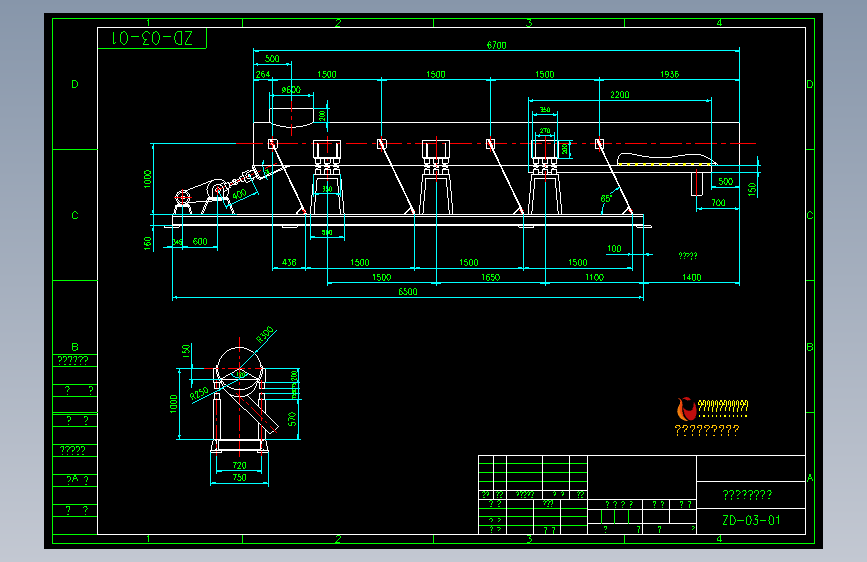Select the 600 dimension below the motor
Image resolution: width=867 pixels, height=562 pixels.
200,241
